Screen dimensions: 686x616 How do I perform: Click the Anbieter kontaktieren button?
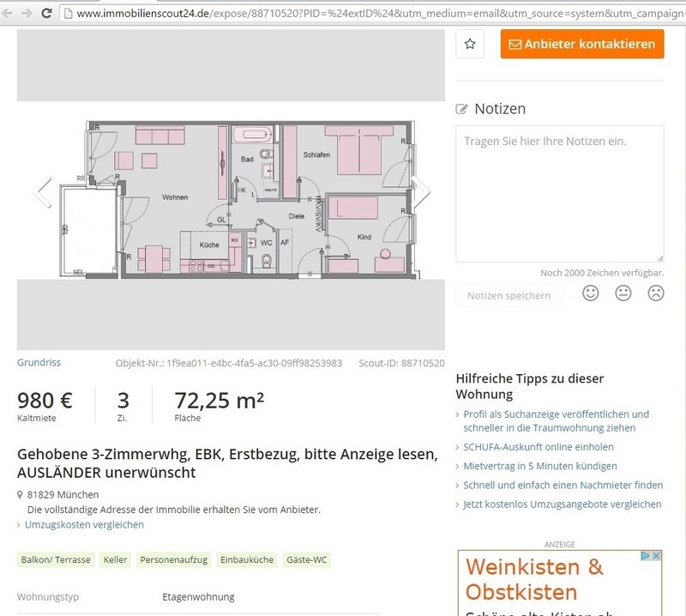tap(582, 44)
